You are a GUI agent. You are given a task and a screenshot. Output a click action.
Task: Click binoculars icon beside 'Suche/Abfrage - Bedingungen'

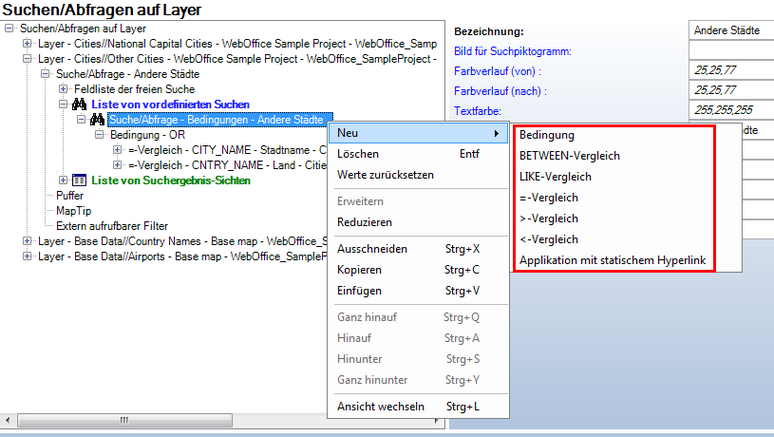98,119
